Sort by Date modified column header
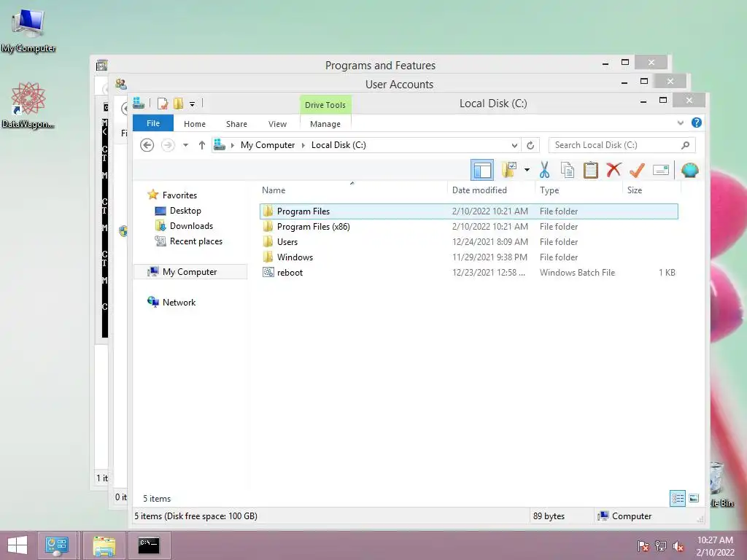747x560 pixels. coord(479,190)
